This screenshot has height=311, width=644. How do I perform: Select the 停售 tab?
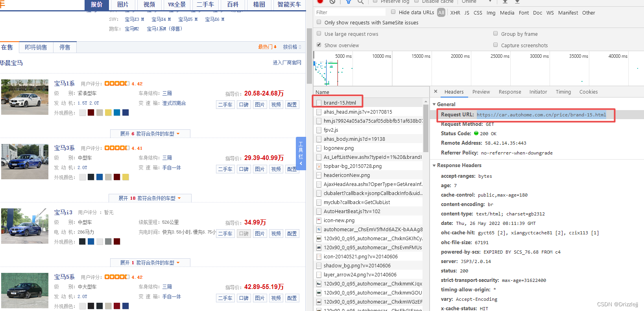tap(65, 47)
